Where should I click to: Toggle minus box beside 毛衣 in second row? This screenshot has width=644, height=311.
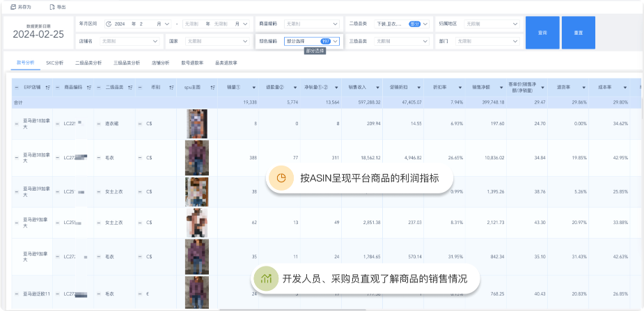(x=99, y=159)
